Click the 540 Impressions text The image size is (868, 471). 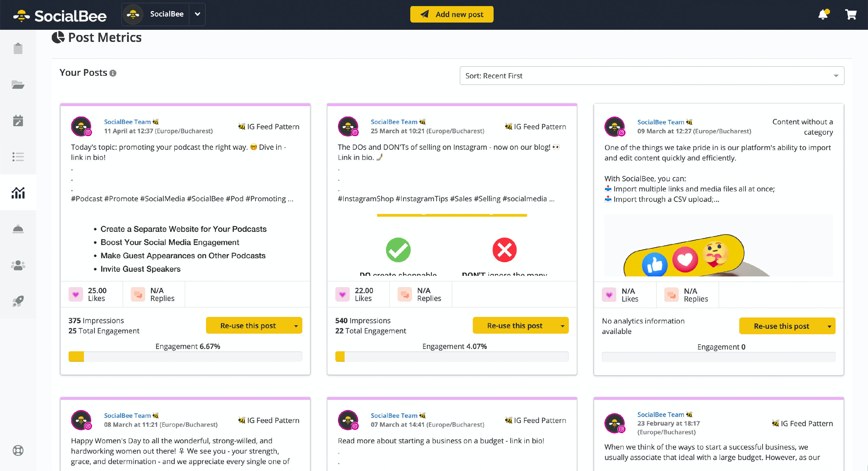point(363,321)
